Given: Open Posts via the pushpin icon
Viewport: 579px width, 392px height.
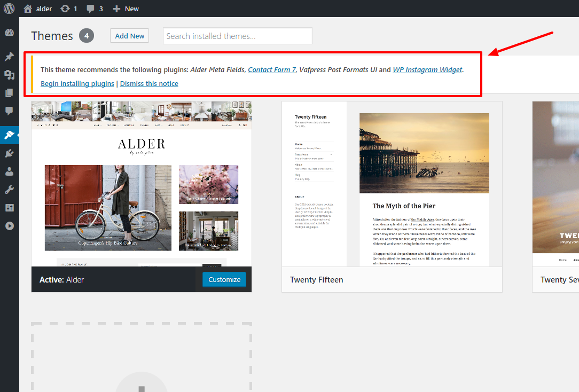Looking at the screenshot, I should tap(10, 57).
